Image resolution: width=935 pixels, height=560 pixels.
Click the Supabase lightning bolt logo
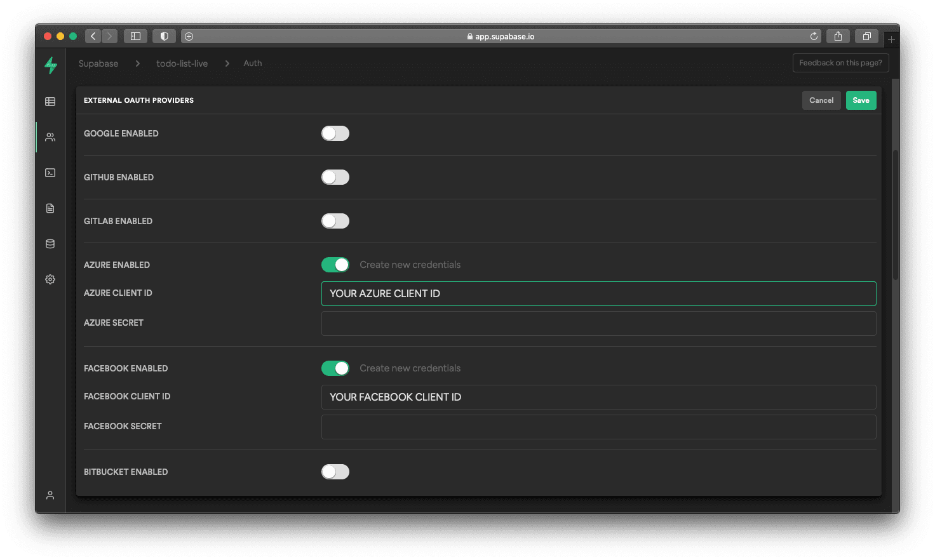tap(51, 65)
